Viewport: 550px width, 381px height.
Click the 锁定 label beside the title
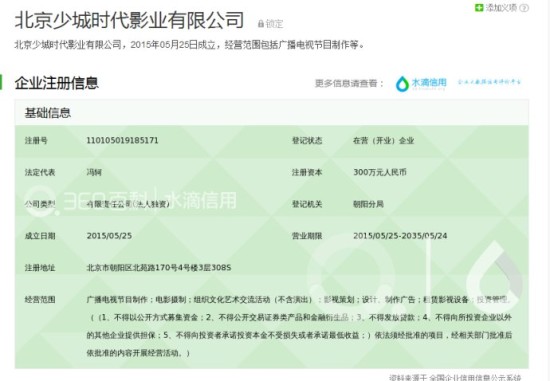tap(274, 24)
